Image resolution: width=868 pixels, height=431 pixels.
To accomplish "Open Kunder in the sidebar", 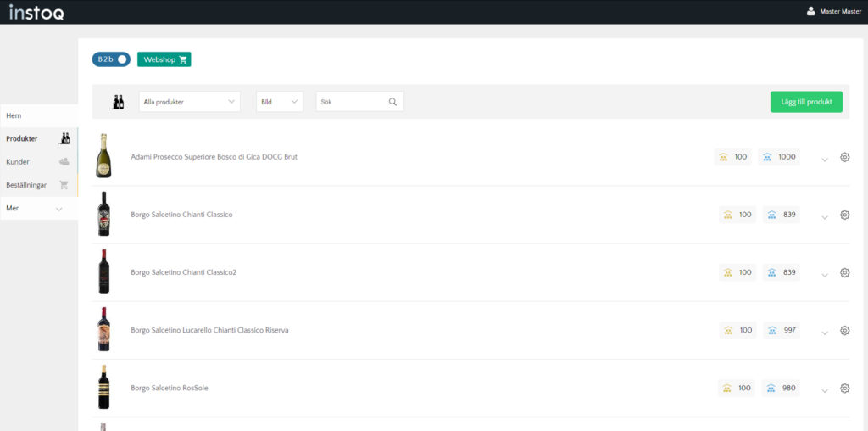I will [x=19, y=161].
